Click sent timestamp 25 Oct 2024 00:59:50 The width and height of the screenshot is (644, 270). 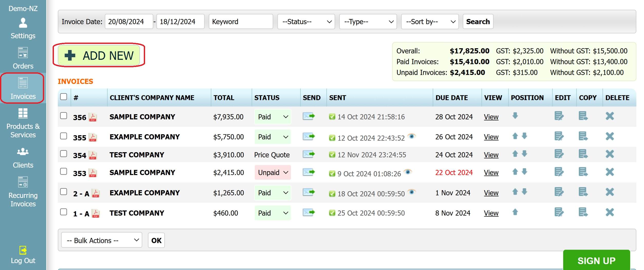pyautogui.click(x=371, y=213)
